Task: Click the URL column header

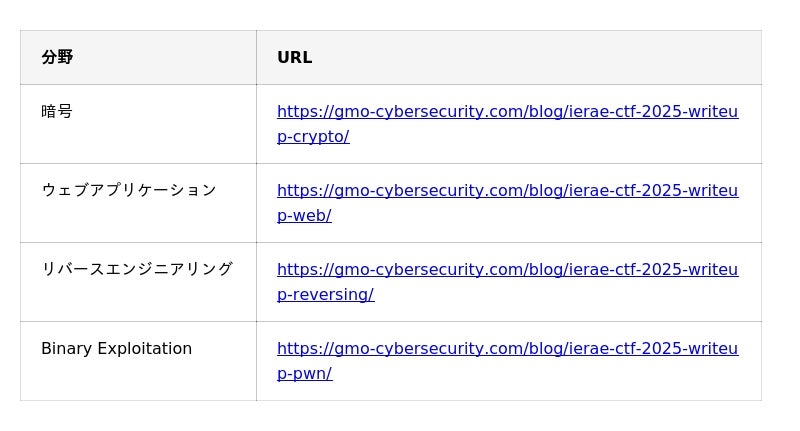Action: [x=294, y=58]
